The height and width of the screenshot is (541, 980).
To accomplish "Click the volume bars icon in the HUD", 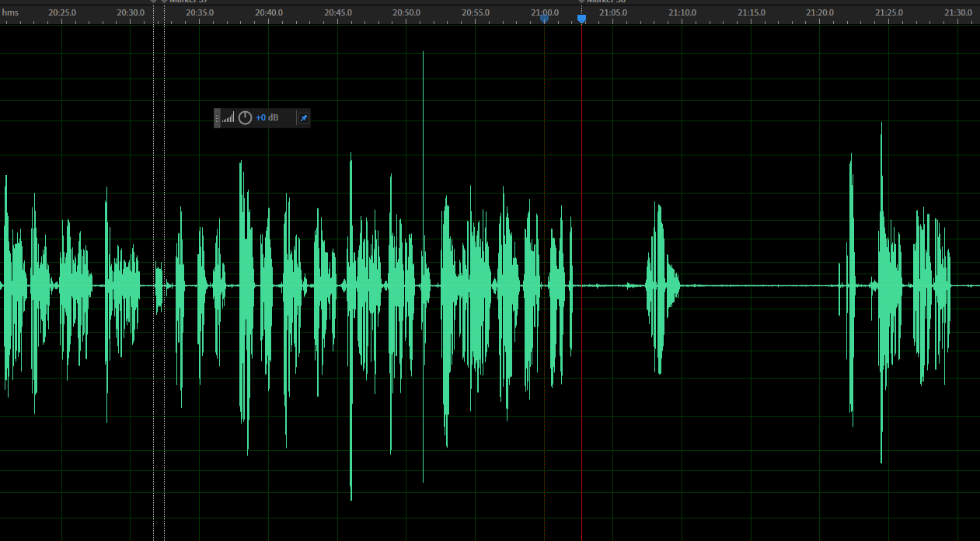I will [228, 118].
